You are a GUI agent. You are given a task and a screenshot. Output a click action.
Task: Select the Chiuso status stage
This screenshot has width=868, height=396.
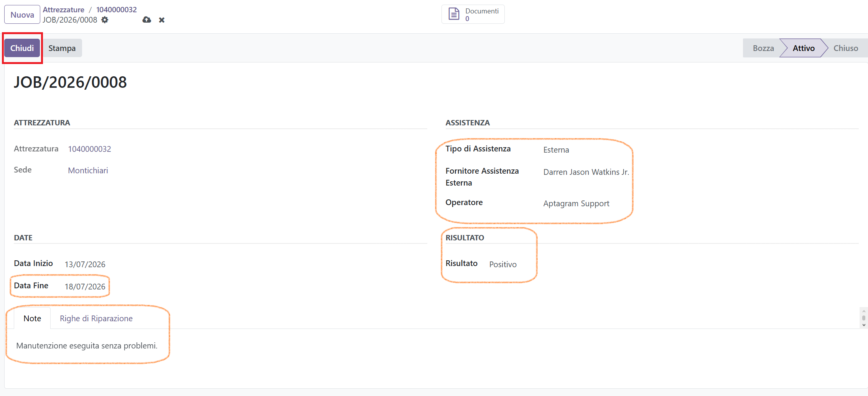pyautogui.click(x=845, y=48)
